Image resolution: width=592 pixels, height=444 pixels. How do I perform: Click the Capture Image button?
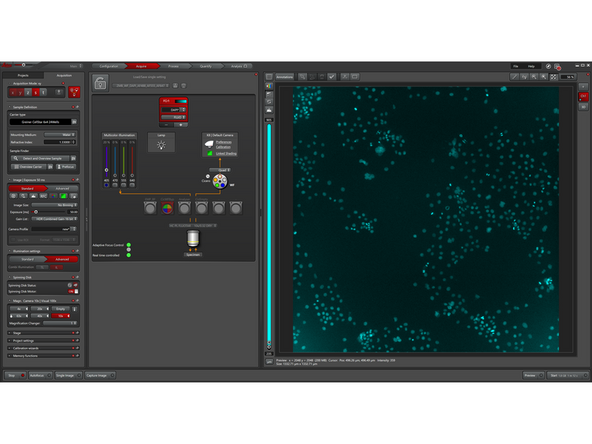click(100, 375)
